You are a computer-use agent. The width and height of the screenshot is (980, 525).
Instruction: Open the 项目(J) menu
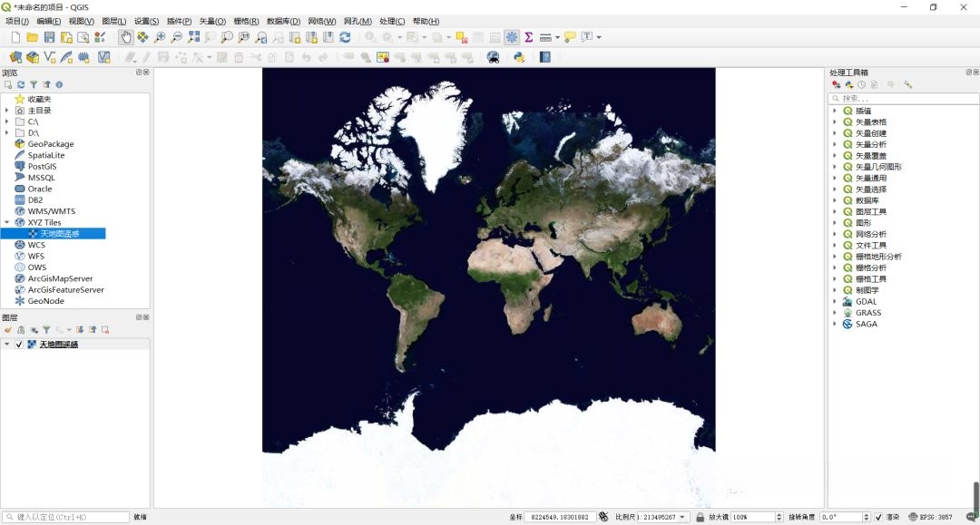(x=17, y=21)
